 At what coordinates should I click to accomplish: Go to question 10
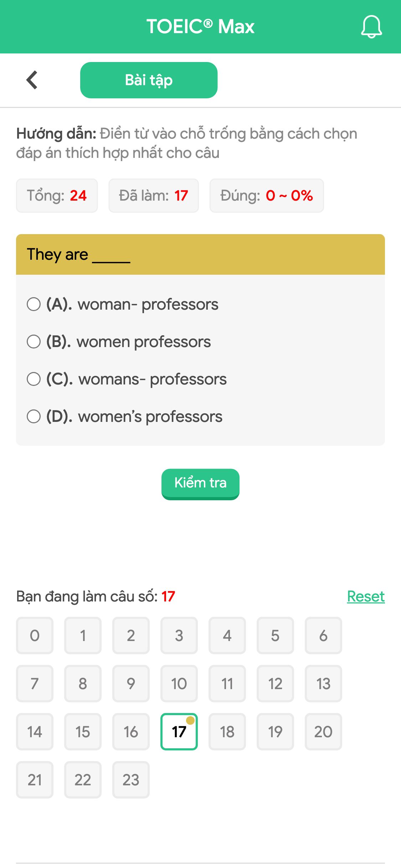(179, 683)
